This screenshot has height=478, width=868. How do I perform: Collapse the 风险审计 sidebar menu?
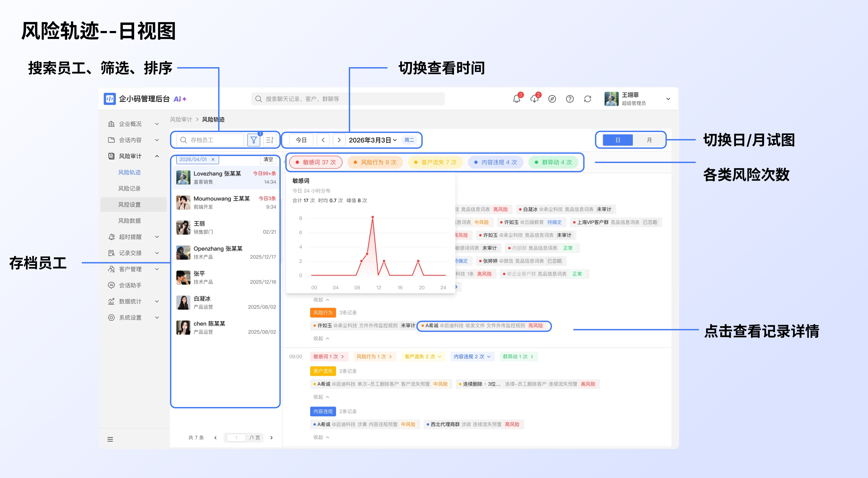(x=133, y=156)
